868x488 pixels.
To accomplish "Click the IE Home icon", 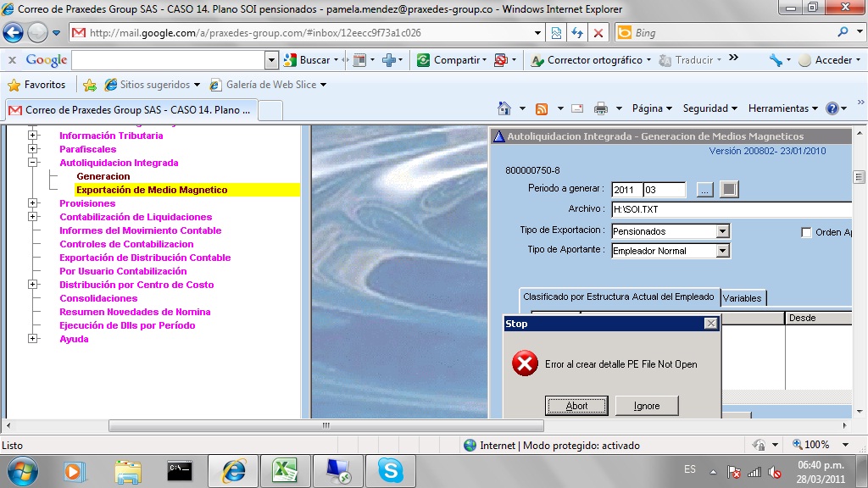I will tap(504, 108).
